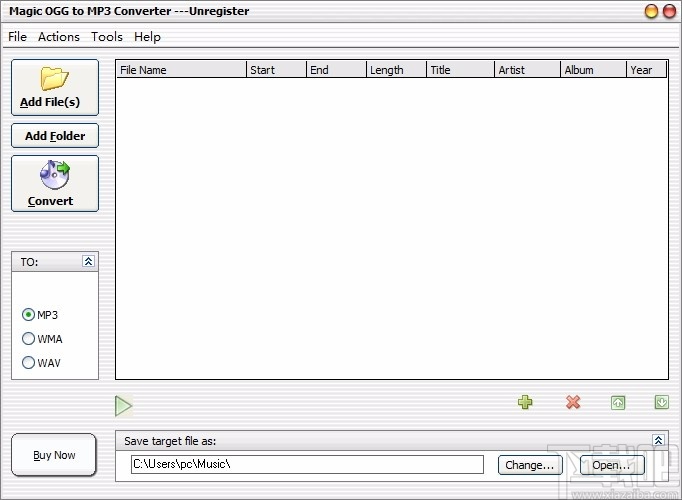Click the Open... folder button

click(x=612, y=465)
